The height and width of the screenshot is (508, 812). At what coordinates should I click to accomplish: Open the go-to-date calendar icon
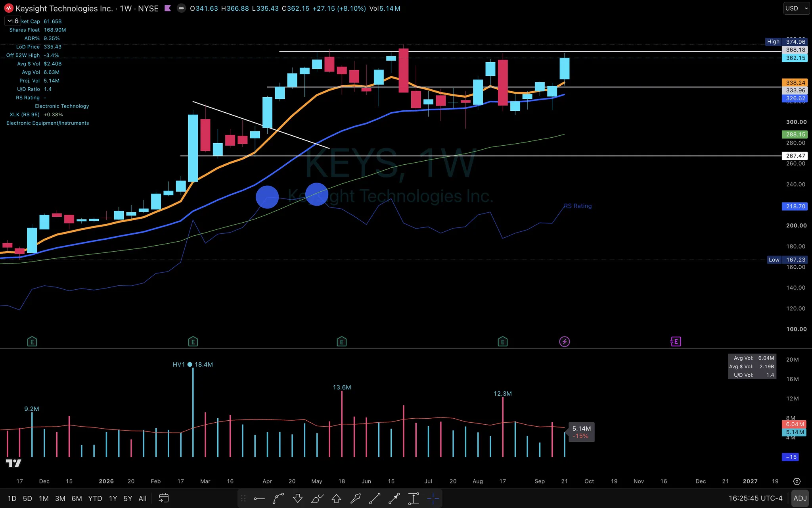point(164,498)
